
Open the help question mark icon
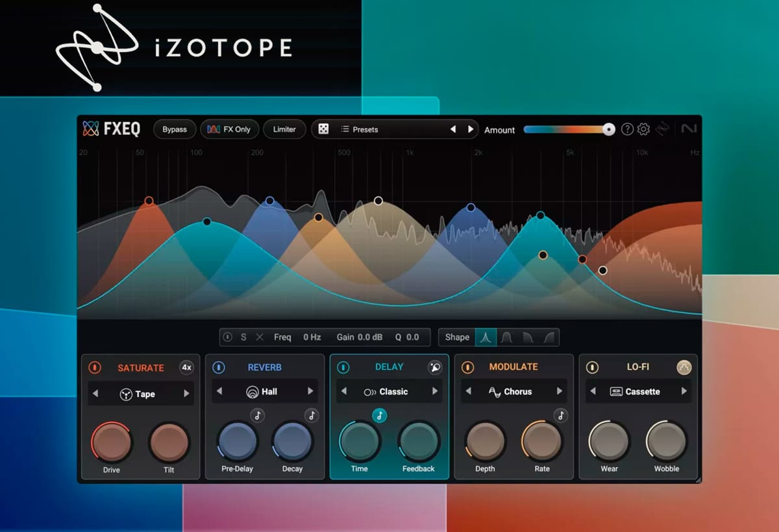click(627, 129)
